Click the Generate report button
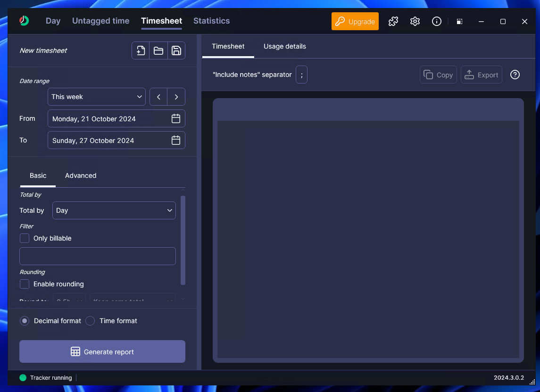Screen dimensions: 540x392 tap(102, 351)
